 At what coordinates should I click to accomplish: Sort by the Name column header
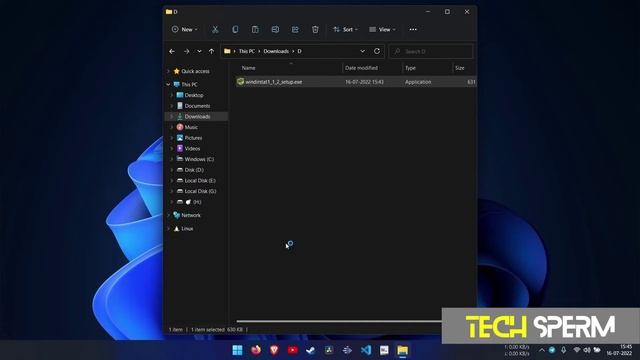[x=249, y=68]
